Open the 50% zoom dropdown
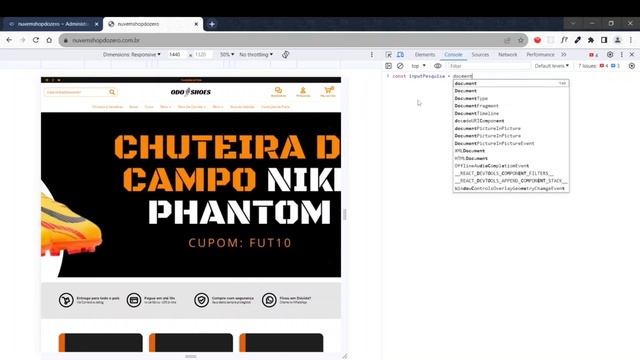The image size is (640, 360). 227,54
